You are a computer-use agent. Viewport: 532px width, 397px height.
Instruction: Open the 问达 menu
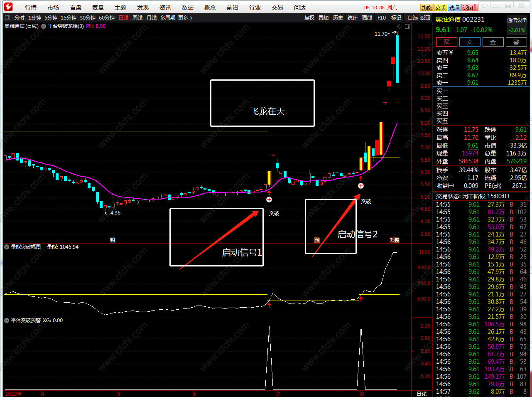[x=300, y=7]
